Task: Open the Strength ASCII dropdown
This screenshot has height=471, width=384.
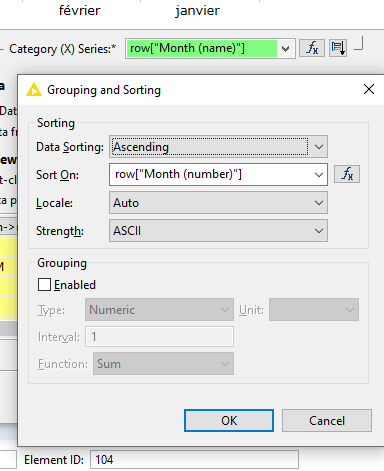Action: 218,231
